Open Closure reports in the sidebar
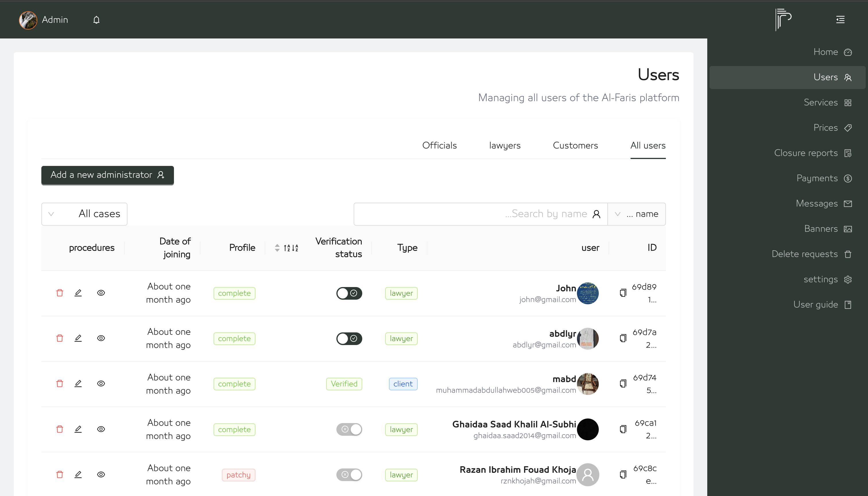Viewport: 868px width, 496px height. click(787, 153)
